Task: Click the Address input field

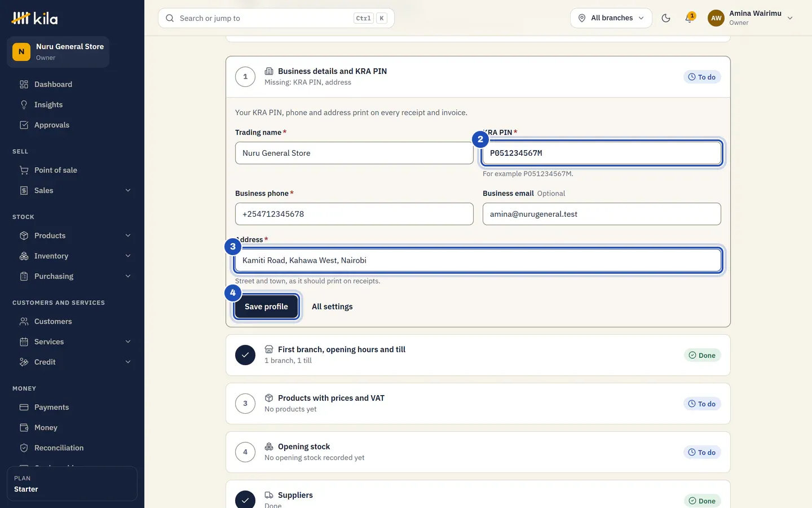Action: pos(478,260)
